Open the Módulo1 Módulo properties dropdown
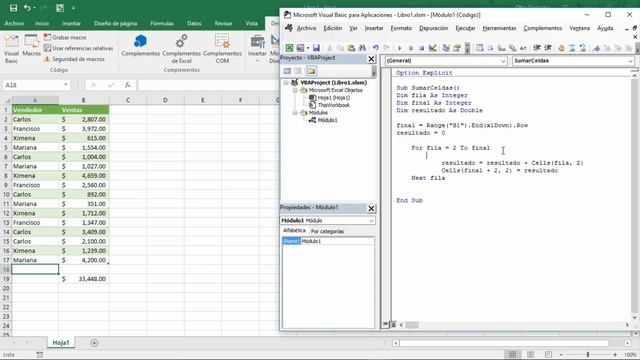The width and height of the screenshot is (640, 360). pos(371,220)
